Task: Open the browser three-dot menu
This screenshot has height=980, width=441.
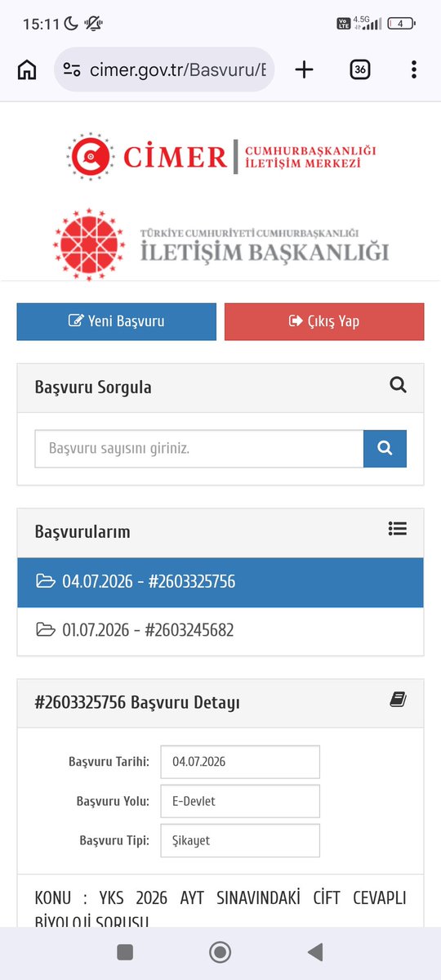Action: tap(413, 70)
